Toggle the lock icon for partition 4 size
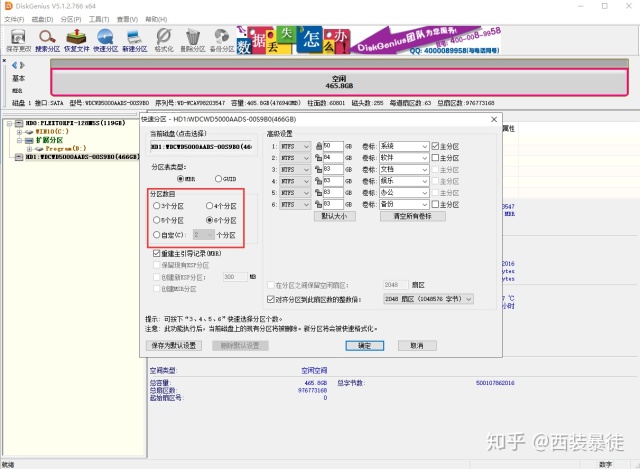The image size is (640, 469). 319,181
